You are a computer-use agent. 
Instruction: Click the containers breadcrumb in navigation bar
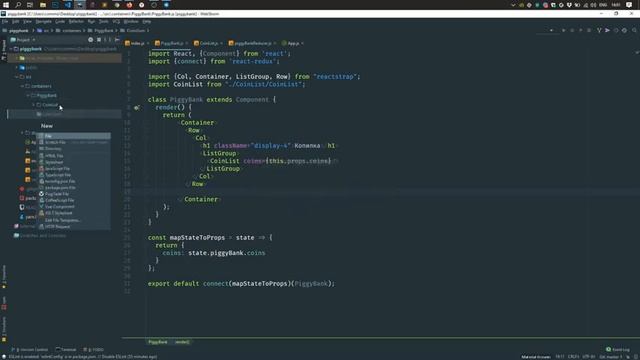tap(69, 31)
